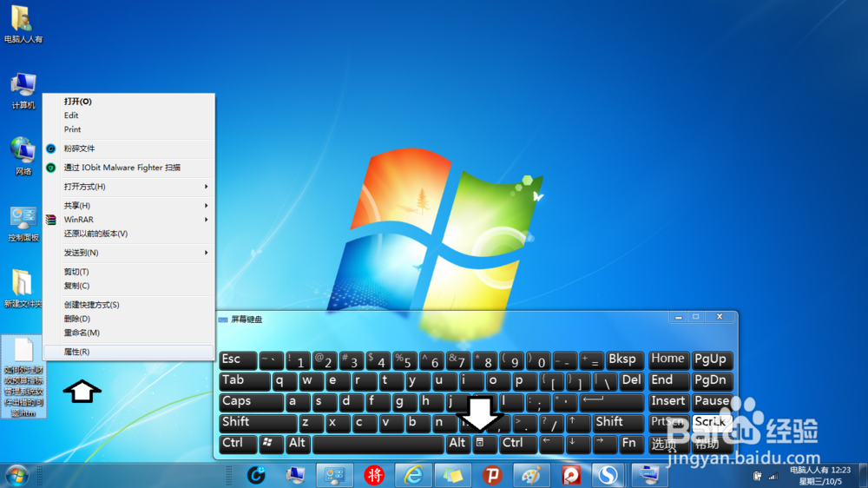Expand the WinRAR submenu

tap(128, 220)
